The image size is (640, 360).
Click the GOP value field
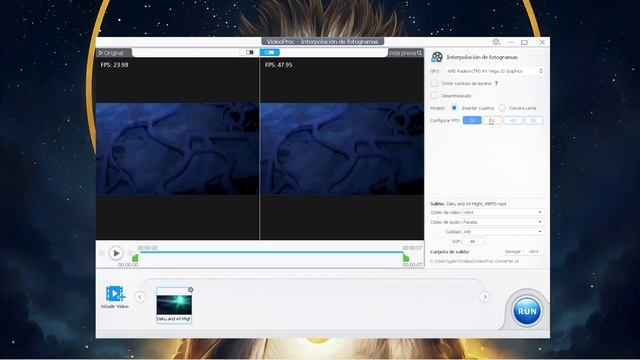click(x=473, y=242)
